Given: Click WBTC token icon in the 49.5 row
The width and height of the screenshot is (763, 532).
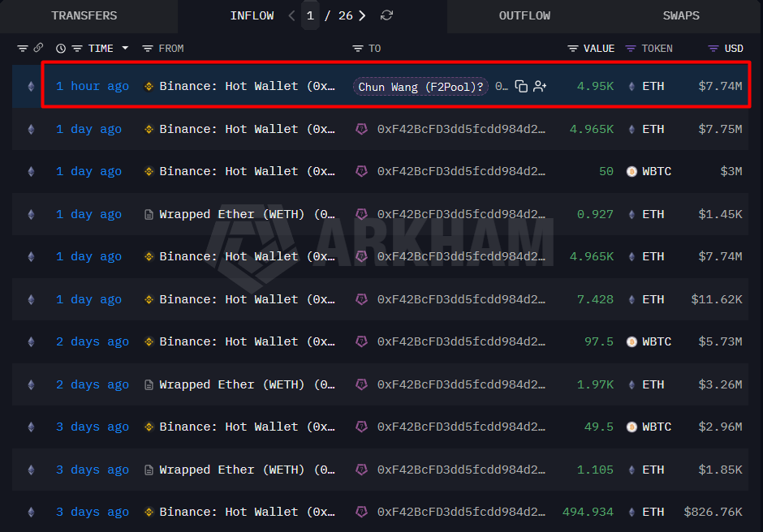Looking at the screenshot, I should point(632,427).
